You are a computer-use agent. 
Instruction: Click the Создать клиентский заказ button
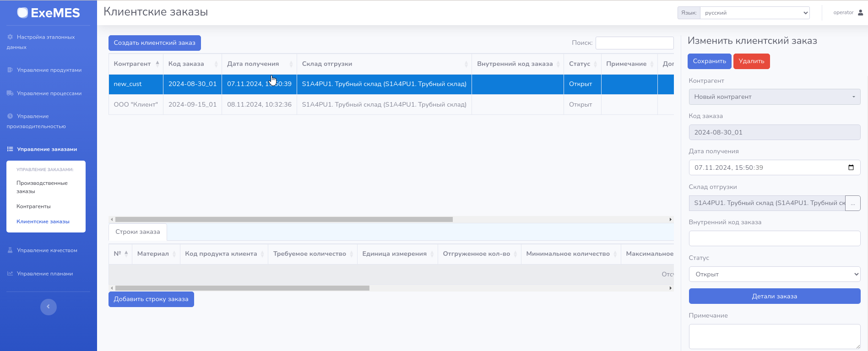[x=154, y=43]
